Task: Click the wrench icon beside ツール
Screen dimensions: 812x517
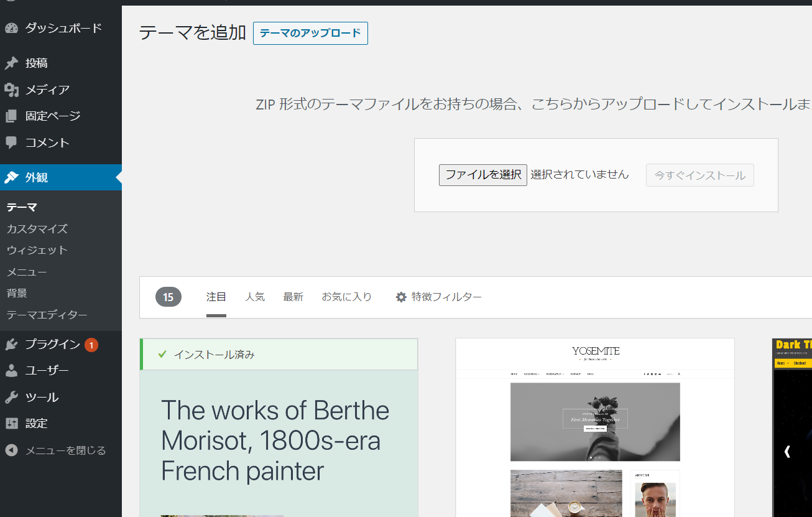Action: (11, 398)
